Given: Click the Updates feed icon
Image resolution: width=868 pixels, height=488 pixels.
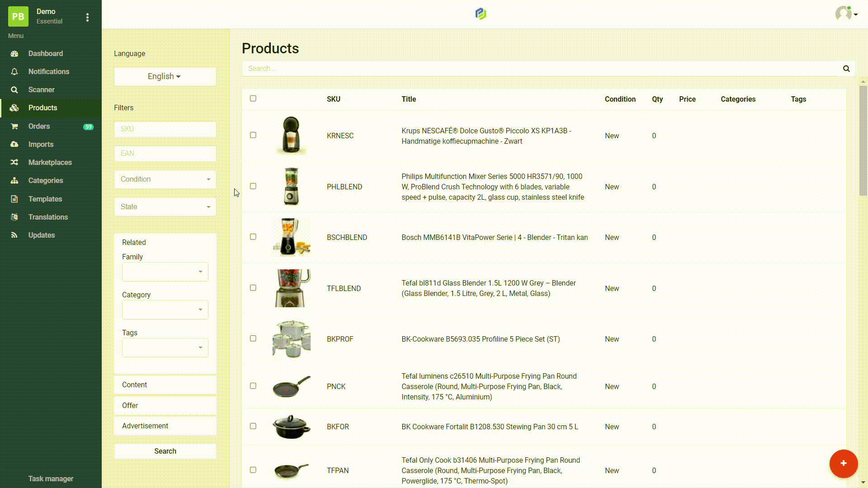Looking at the screenshot, I should point(14,235).
